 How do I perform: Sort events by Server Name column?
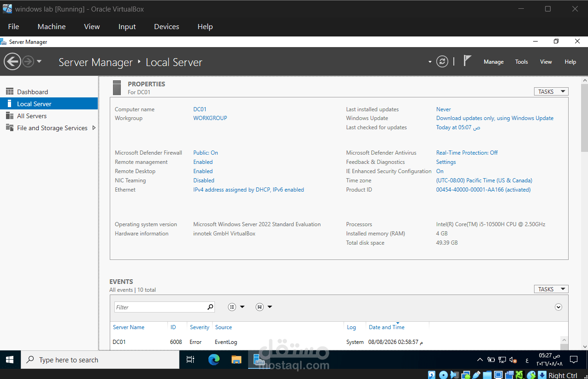click(x=129, y=327)
